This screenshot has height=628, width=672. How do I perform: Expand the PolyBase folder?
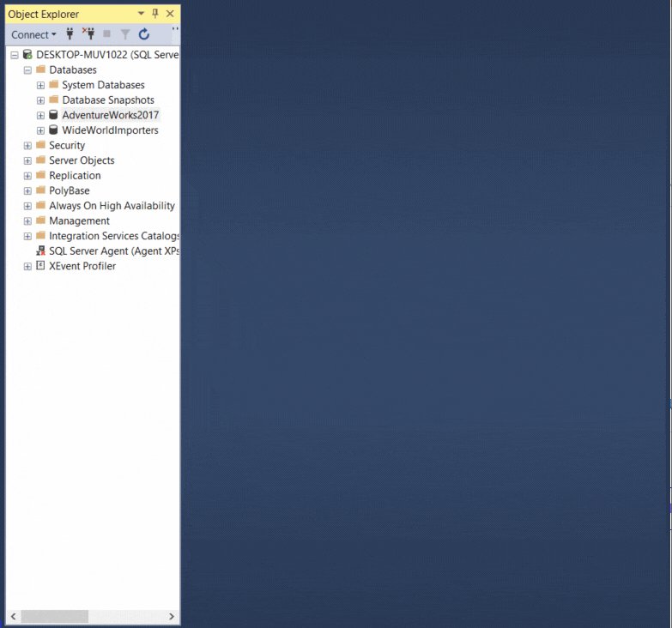tap(27, 191)
